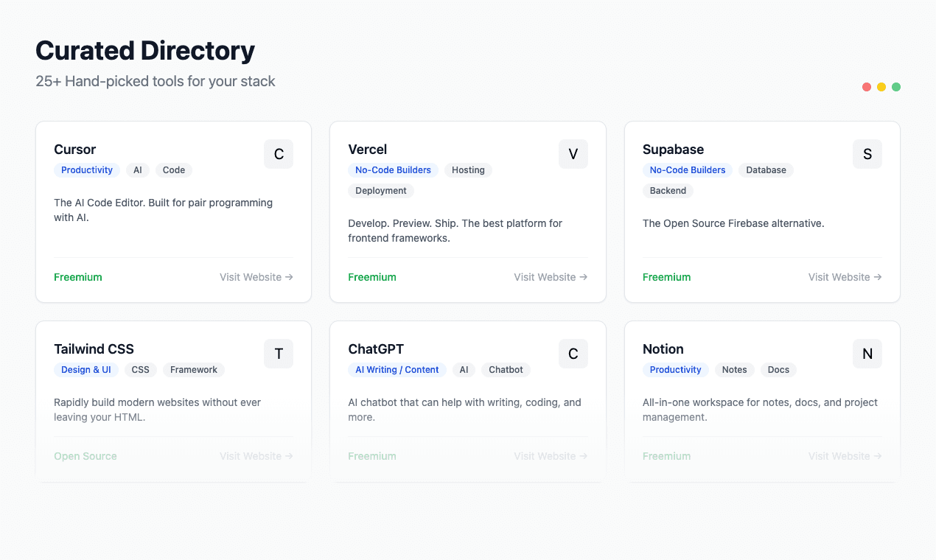This screenshot has height=560, width=936.
Task: Click the red status dot near the header
Action: (867, 87)
